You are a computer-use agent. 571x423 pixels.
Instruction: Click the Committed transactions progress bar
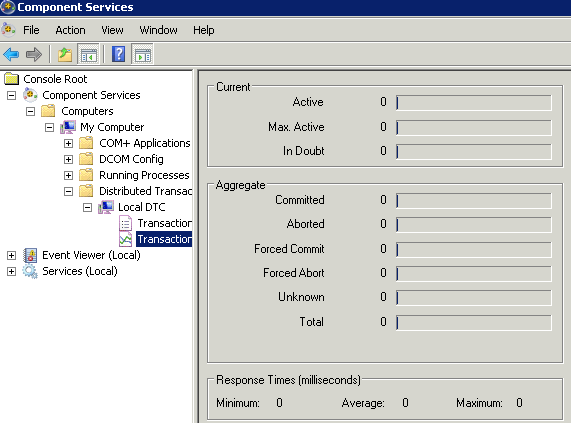tap(474, 201)
